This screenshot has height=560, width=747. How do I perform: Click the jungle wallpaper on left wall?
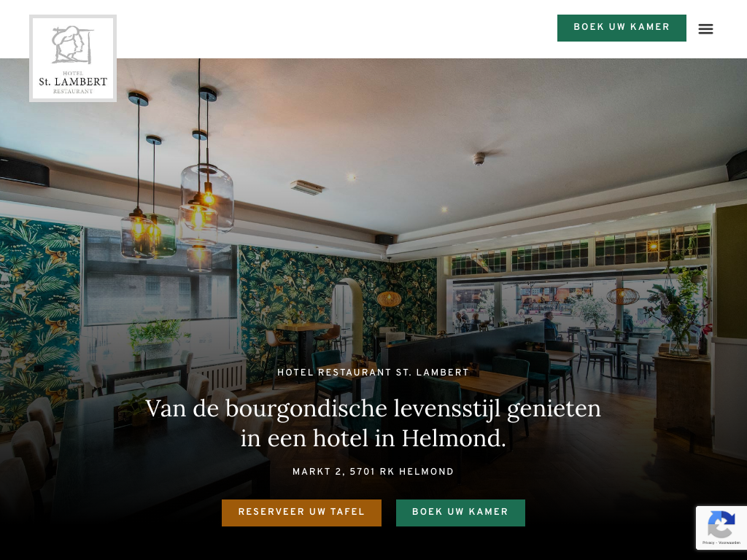click(39, 319)
